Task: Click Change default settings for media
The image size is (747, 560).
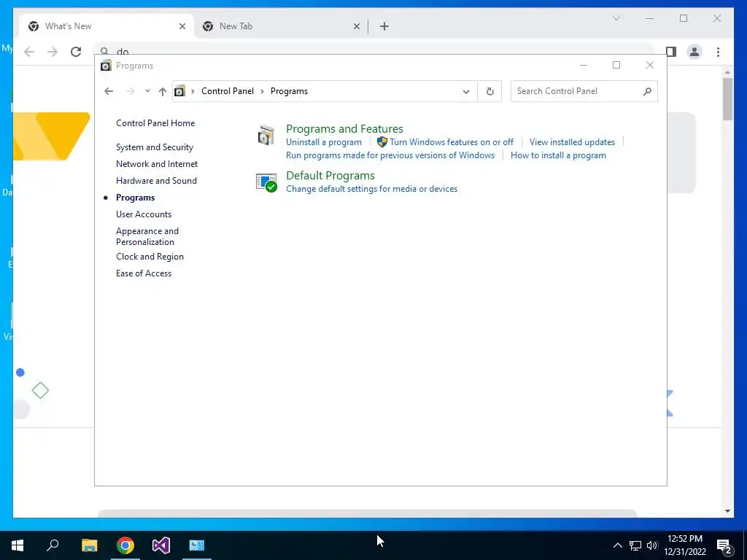Action: point(371,189)
